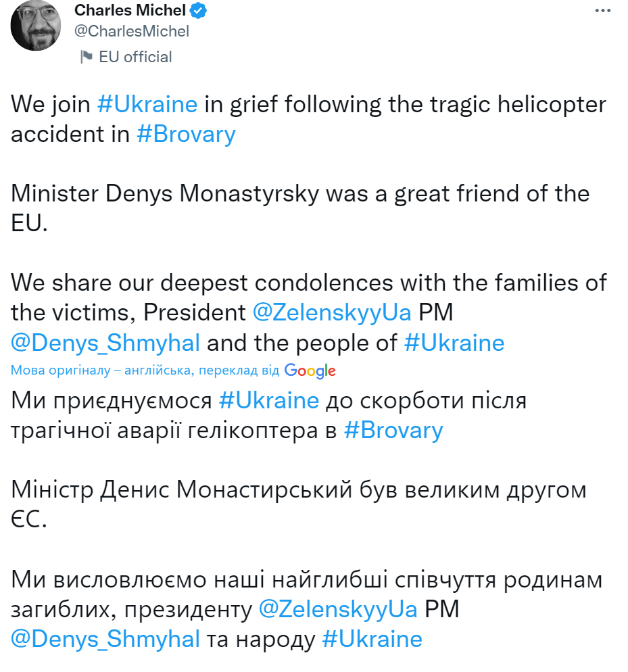Image resolution: width=628 pixels, height=672 pixels.
Task: Open Charles Michel's profile picture
Action: (35, 25)
